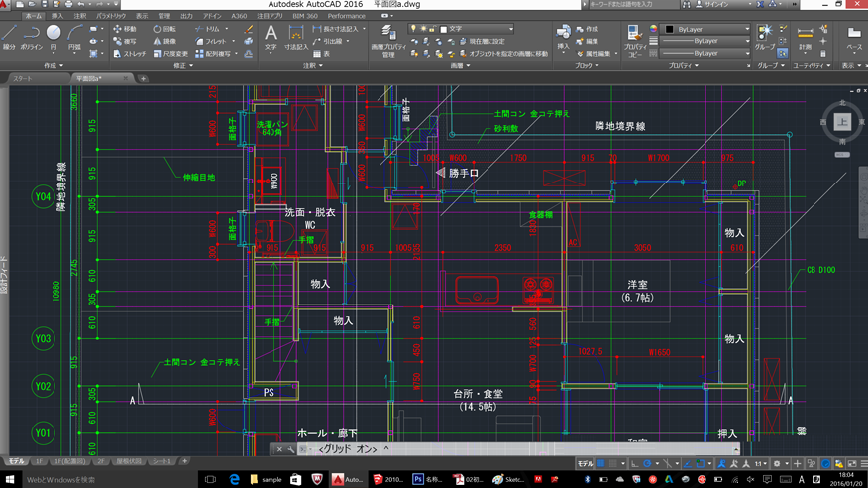Image resolution: width=868 pixels, height=488 pixels.
Task: Click the Rotate (回転) tool
Action: tap(164, 29)
